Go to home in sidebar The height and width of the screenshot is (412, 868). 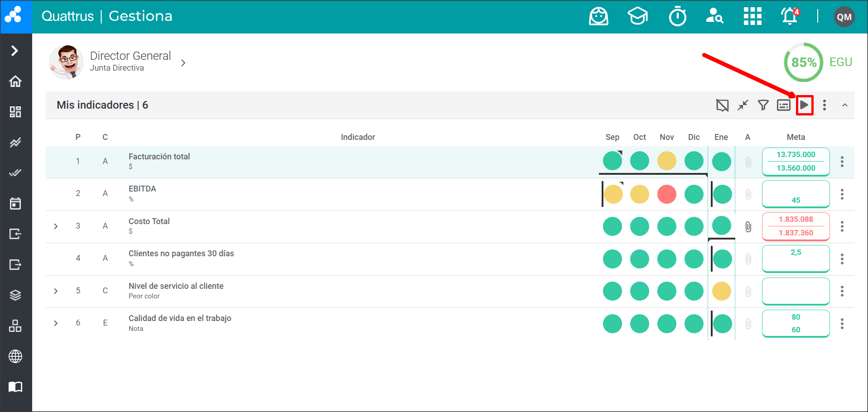point(15,81)
